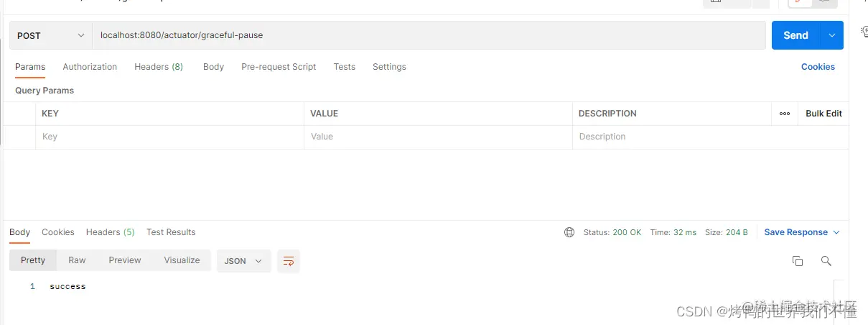This screenshot has height=325, width=868.
Task: Click the Status: 200 OK text
Action: (612, 232)
